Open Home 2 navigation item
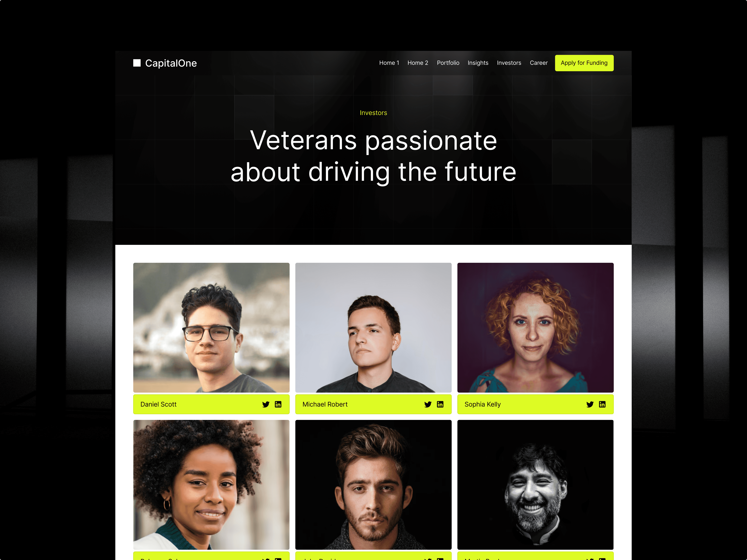The image size is (747, 560). (418, 63)
